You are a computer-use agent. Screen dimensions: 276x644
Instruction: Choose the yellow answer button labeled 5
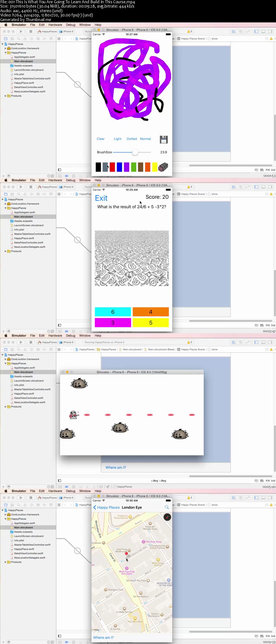pos(151,323)
